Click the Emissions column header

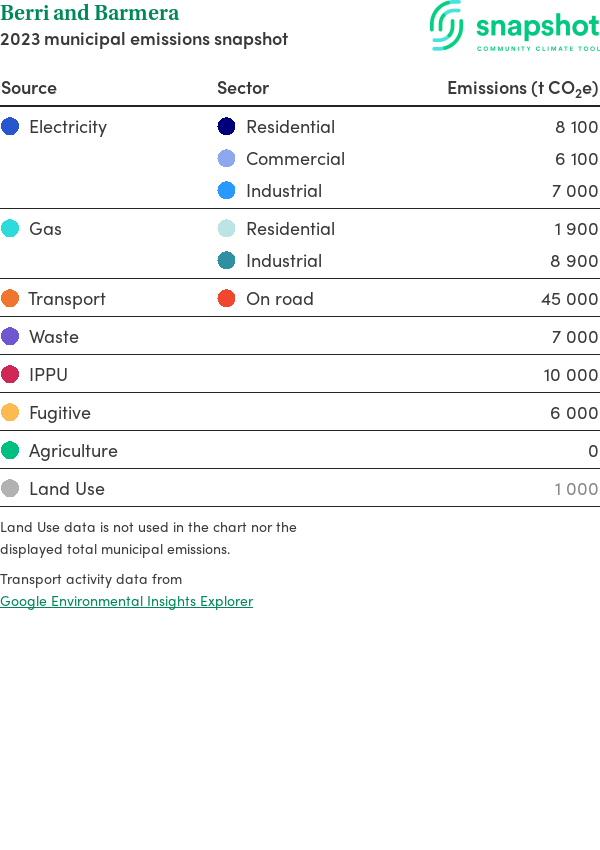(x=522, y=88)
